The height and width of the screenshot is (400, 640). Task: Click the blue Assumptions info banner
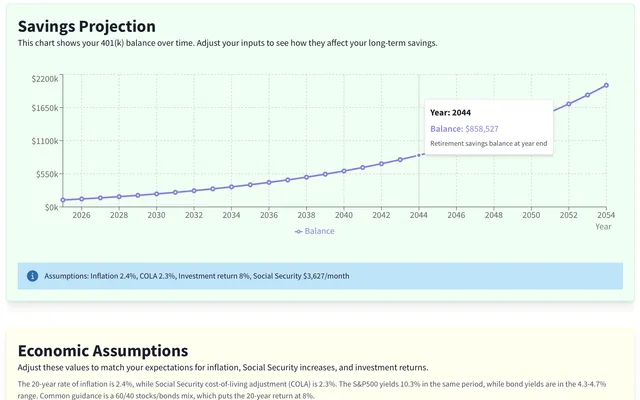[x=320, y=276]
